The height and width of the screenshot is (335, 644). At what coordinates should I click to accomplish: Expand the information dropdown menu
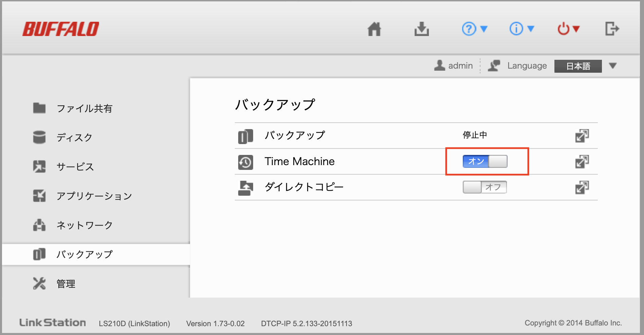point(522,29)
